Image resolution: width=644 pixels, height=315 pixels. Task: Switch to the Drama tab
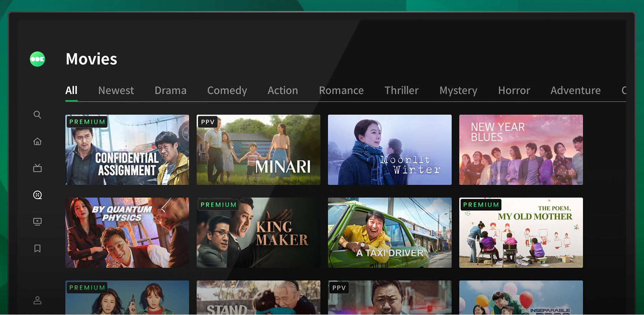170,90
